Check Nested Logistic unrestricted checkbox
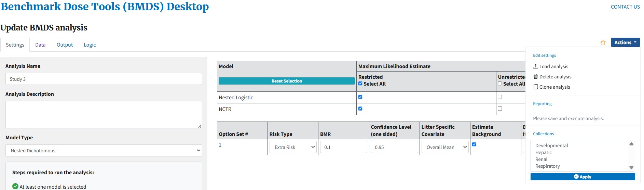This screenshot has width=644, height=190. click(x=500, y=97)
